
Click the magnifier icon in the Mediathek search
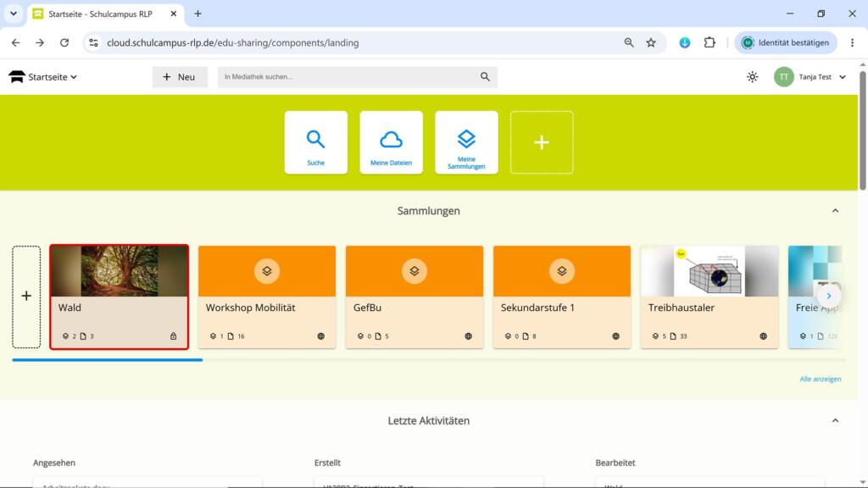tap(485, 77)
